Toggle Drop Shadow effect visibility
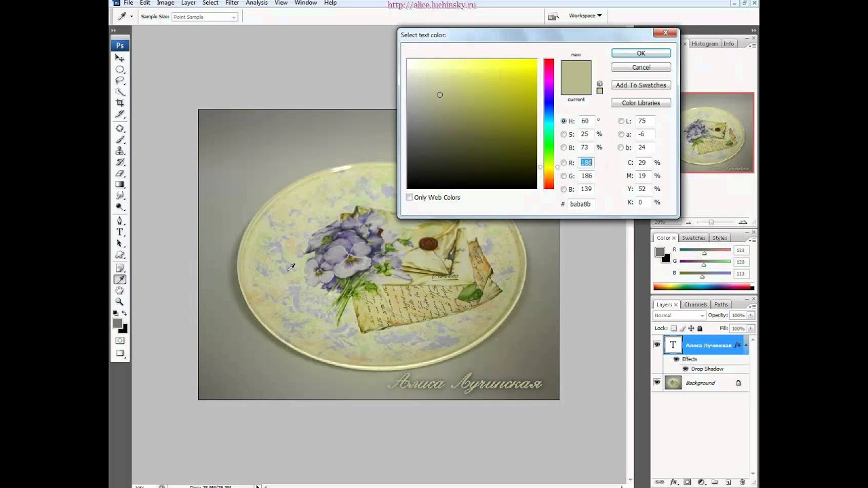This screenshot has height=488, width=868. coord(685,369)
